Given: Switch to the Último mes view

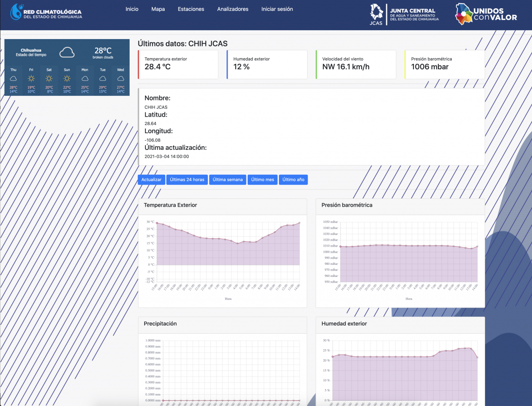Looking at the screenshot, I should (x=263, y=180).
